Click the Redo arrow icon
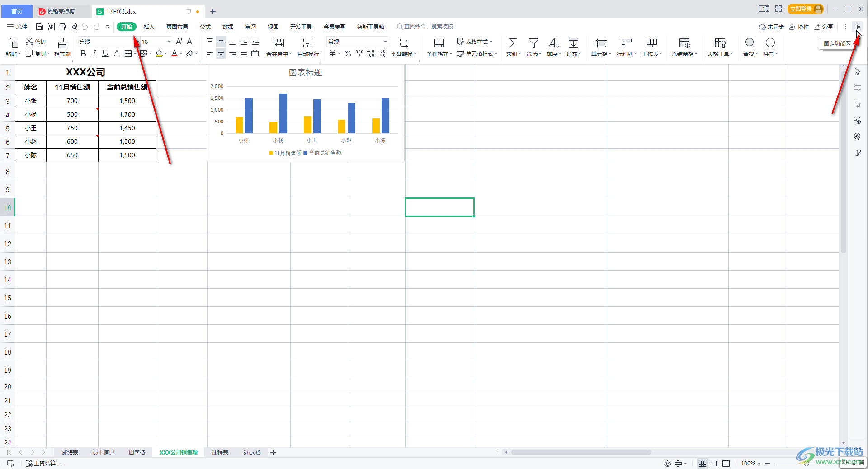 [96, 27]
